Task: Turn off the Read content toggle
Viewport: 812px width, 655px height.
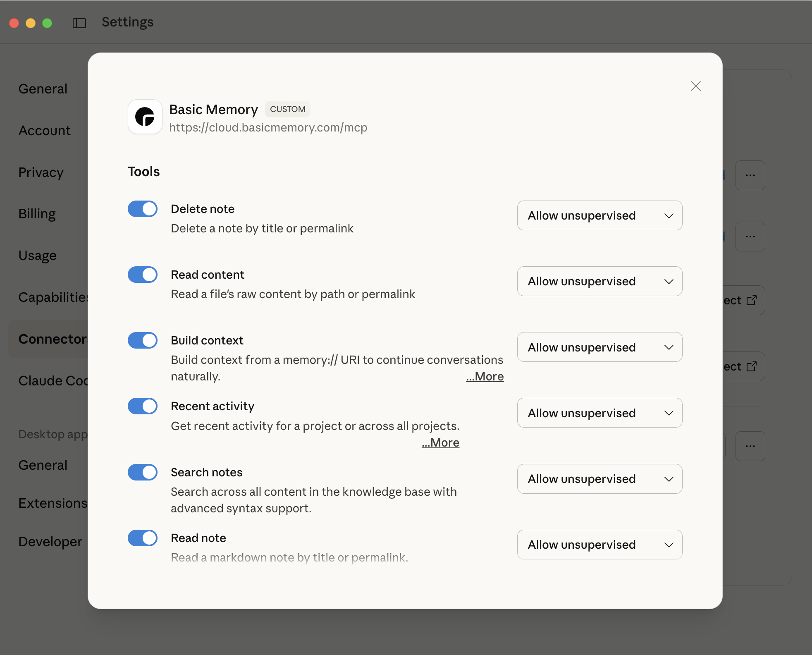Action: 142,275
